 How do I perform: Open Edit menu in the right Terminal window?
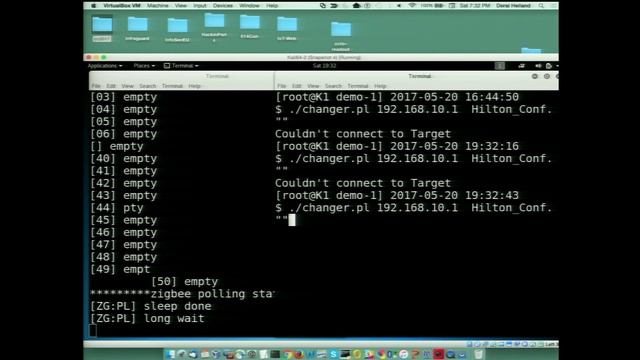pyautogui.click(x=297, y=86)
